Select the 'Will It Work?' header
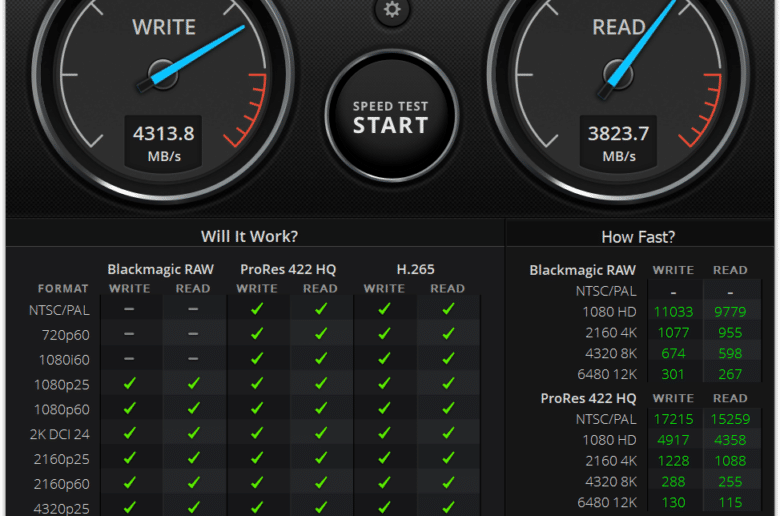Screen dimensions: 780x516 coord(249,236)
